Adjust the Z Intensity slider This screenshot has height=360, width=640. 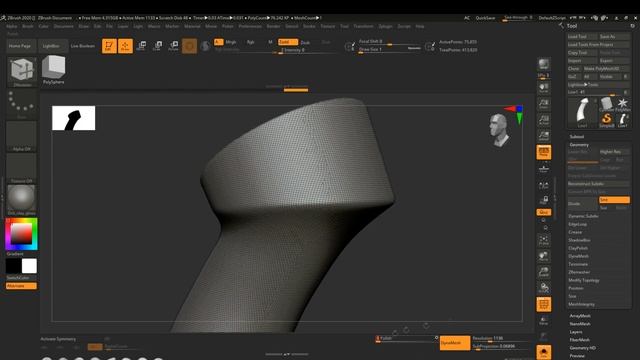pos(308,50)
